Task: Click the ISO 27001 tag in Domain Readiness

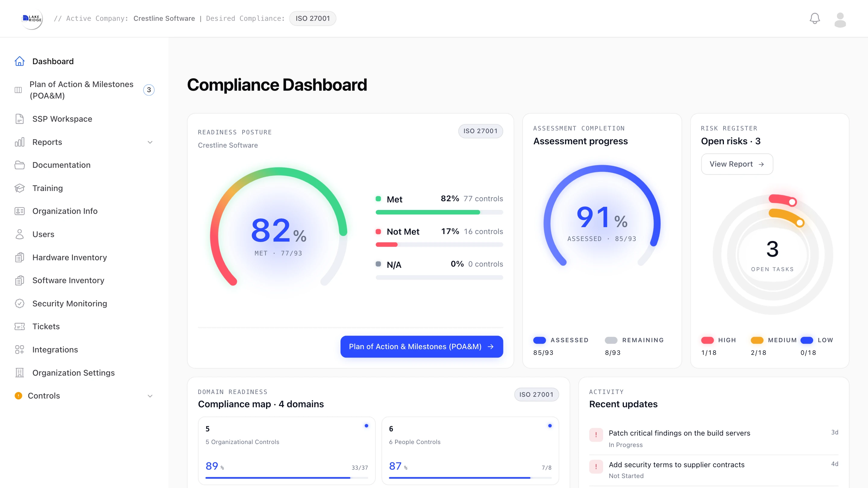Action: coord(536,394)
